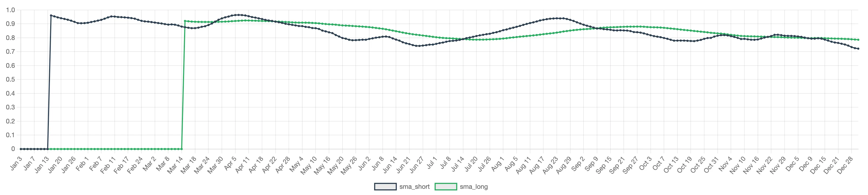
Task: Hide the series via sma_long legend text
Action: tap(473, 187)
